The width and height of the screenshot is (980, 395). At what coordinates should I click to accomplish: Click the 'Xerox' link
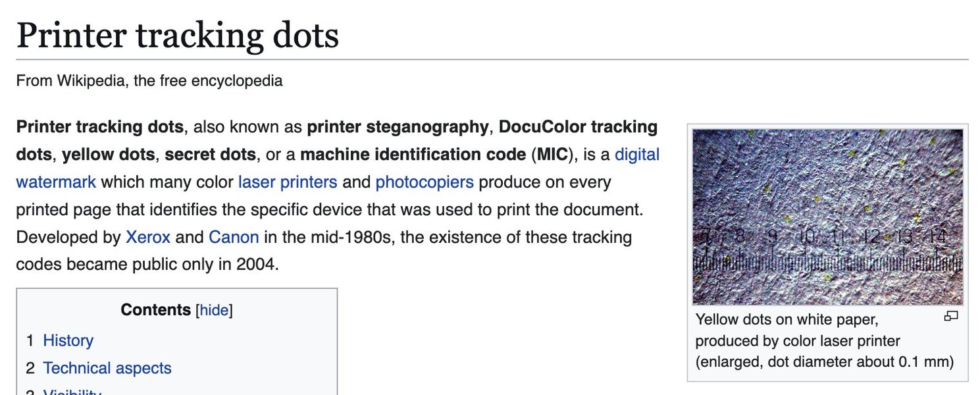(148, 237)
